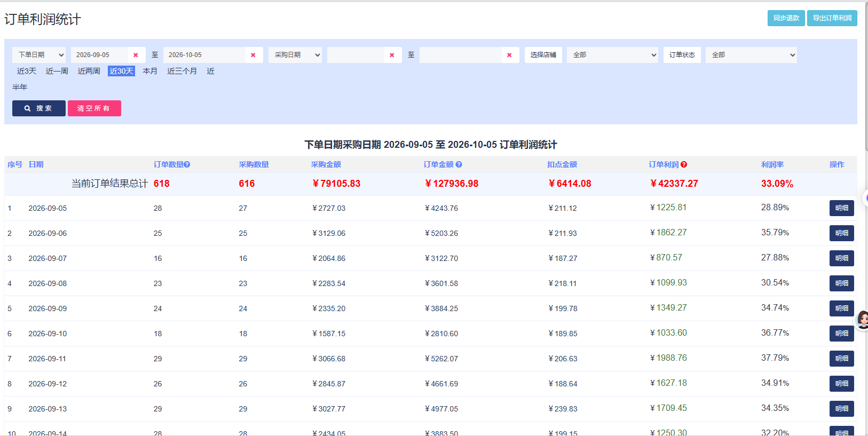Open the 采购日期 type dropdown
Viewport: 868px width, 436px height.
[295, 55]
